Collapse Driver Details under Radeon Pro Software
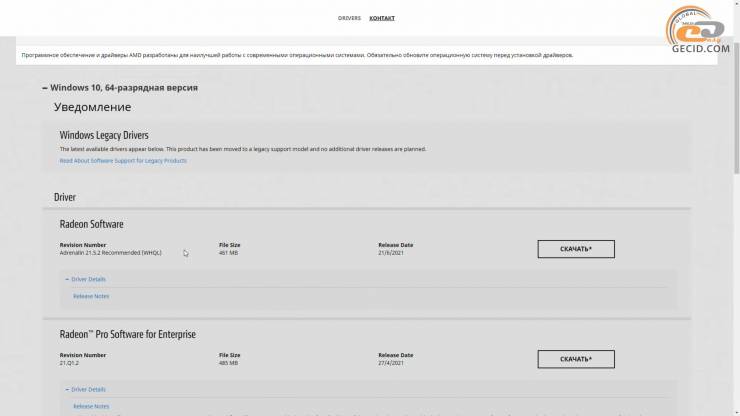This screenshot has height=416, width=740. tap(86, 389)
